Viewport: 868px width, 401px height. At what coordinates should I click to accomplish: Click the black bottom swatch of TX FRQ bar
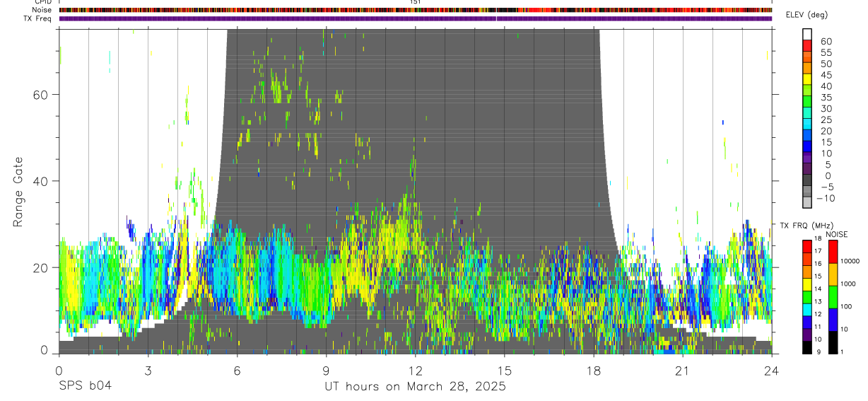(807, 348)
